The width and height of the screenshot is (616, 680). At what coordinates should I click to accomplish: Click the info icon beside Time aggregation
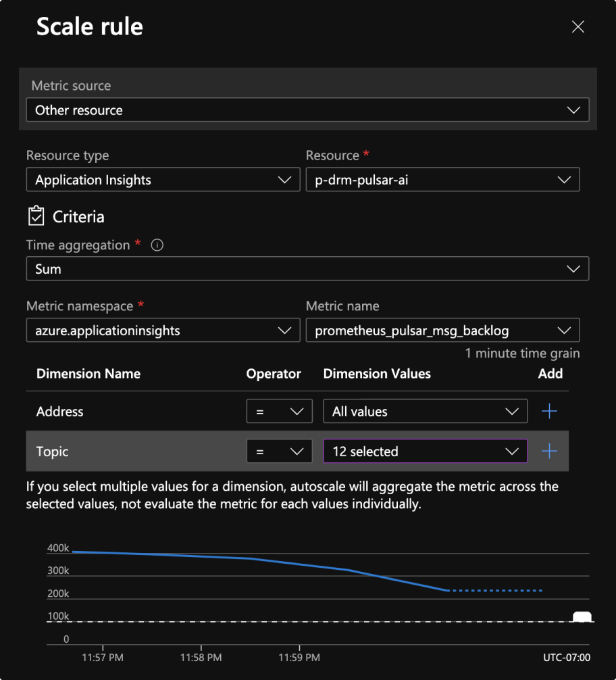(157, 245)
